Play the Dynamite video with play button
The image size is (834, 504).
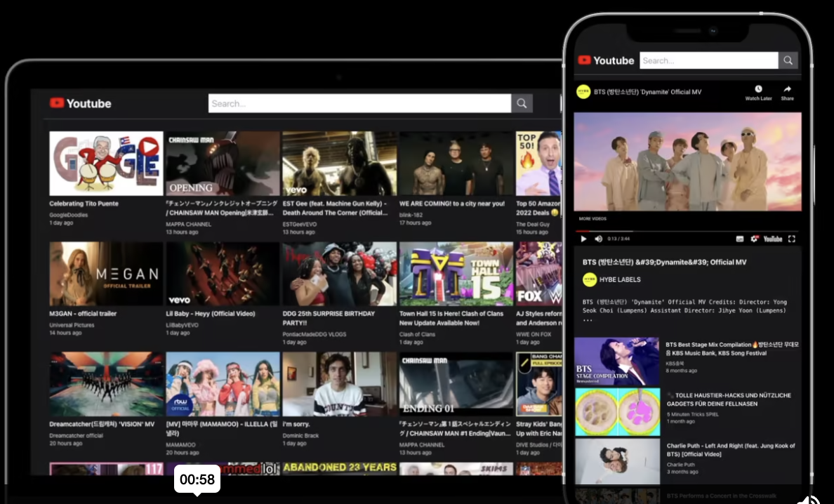[x=583, y=239]
